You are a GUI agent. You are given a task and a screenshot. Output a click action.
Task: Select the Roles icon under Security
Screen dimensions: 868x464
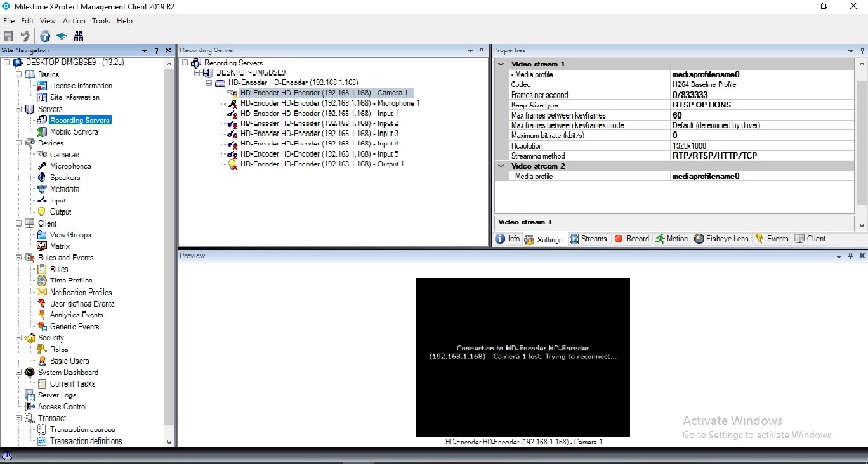click(42, 349)
